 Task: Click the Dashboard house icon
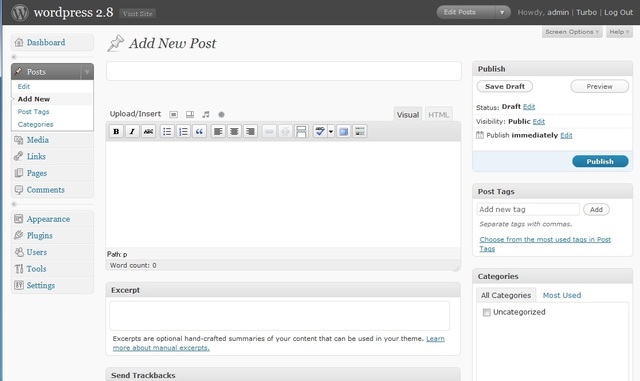(x=19, y=42)
